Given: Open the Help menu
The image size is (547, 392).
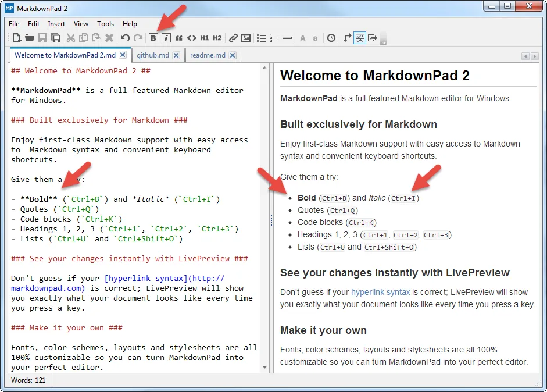Looking at the screenshot, I should [x=130, y=24].
